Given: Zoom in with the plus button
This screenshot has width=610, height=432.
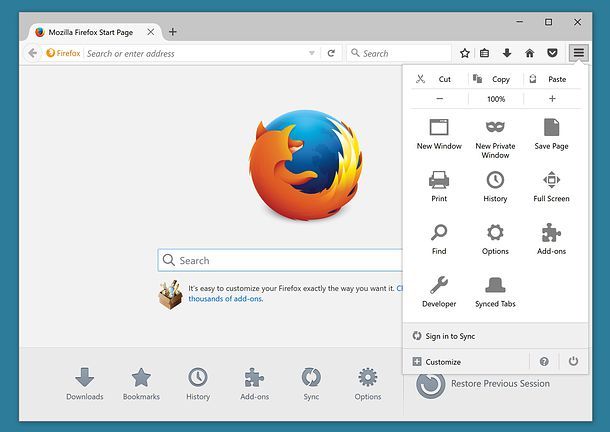Looking at the screenshot, I should coord(552,99).
